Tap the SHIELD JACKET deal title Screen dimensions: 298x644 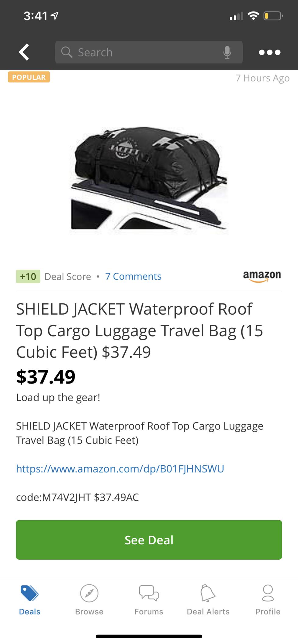(140, 331)
